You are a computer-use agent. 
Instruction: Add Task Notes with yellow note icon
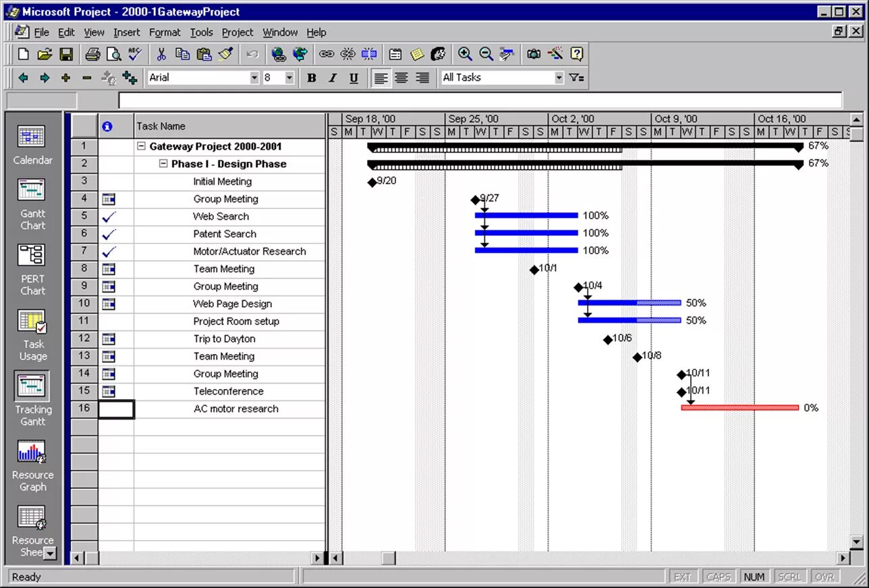[x=418, y=55]
